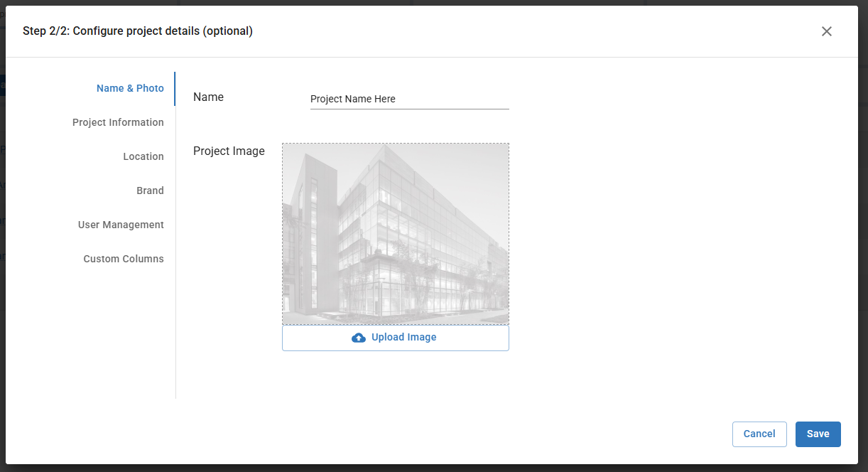This screenshot has width=868, height=472.
Task: Click the Name label
Action: pos(208,97)
